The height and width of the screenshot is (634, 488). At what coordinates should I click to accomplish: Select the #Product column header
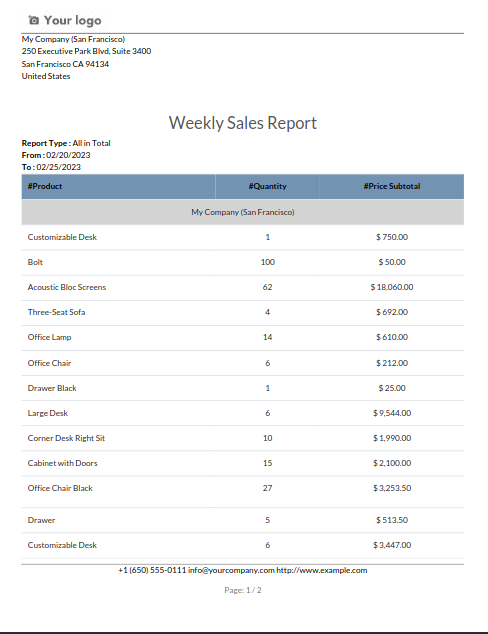pos(45,186)
